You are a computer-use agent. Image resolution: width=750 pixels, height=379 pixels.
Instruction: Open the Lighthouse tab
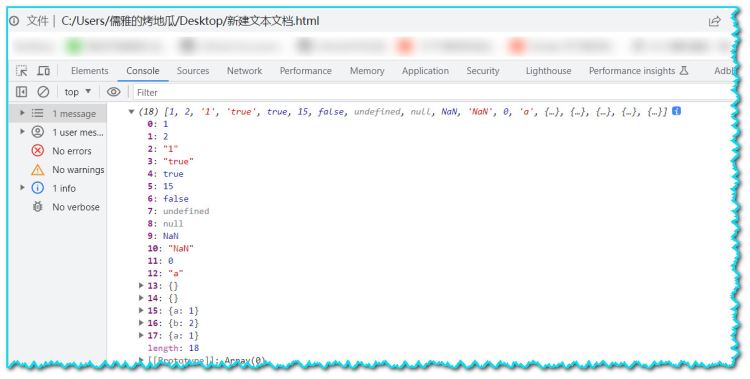[548, 71]
